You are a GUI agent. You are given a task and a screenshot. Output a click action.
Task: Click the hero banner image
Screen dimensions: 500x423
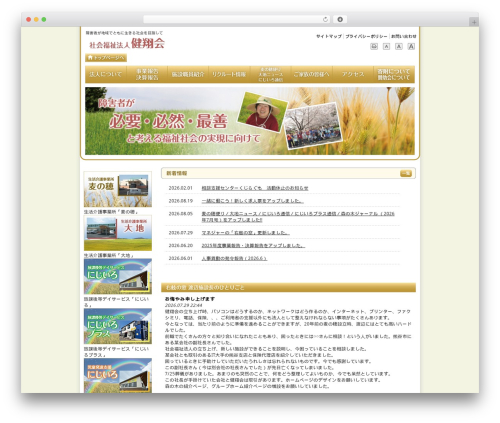[x=250, y=121]
